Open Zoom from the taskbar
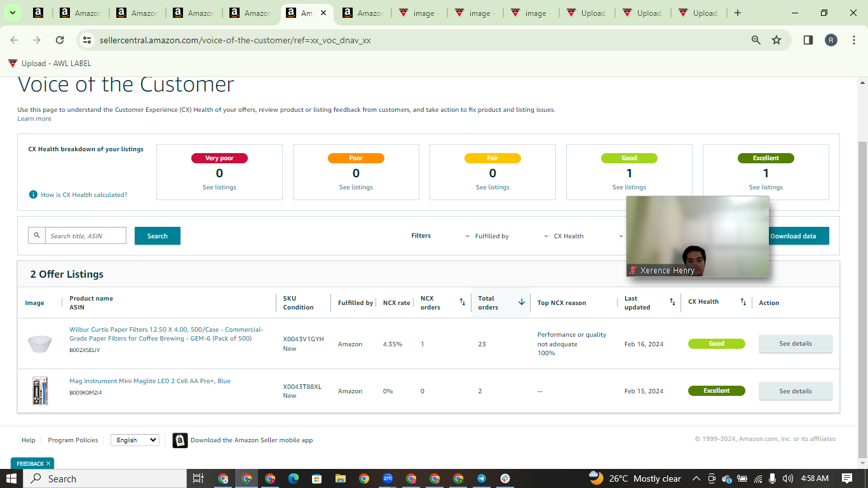This screenshot has width=868, height=488. (x=387, y=478)
